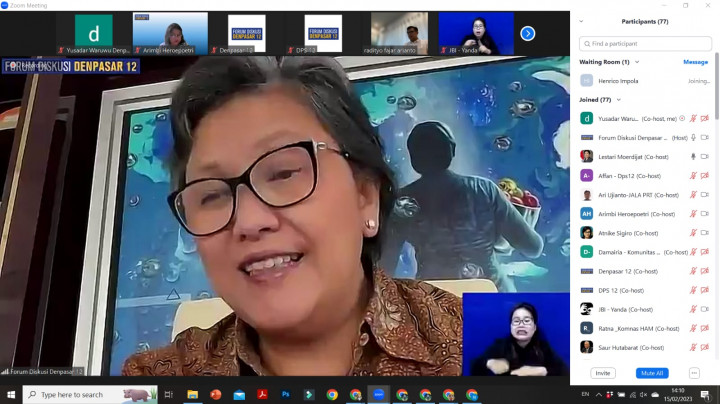This screenshot has height=404, width=720.
Task: Select DPS 12 video thumbnail
Action: coord(323,33)
